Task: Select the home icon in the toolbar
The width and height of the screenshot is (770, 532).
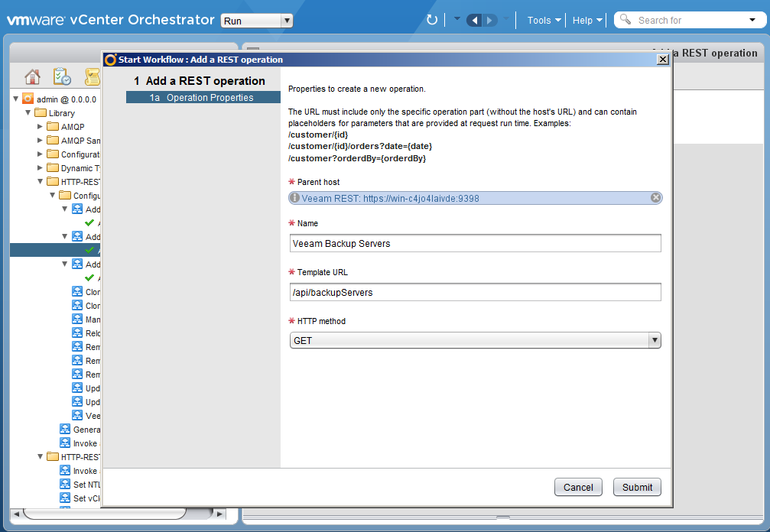Action: tap(31, 77)
